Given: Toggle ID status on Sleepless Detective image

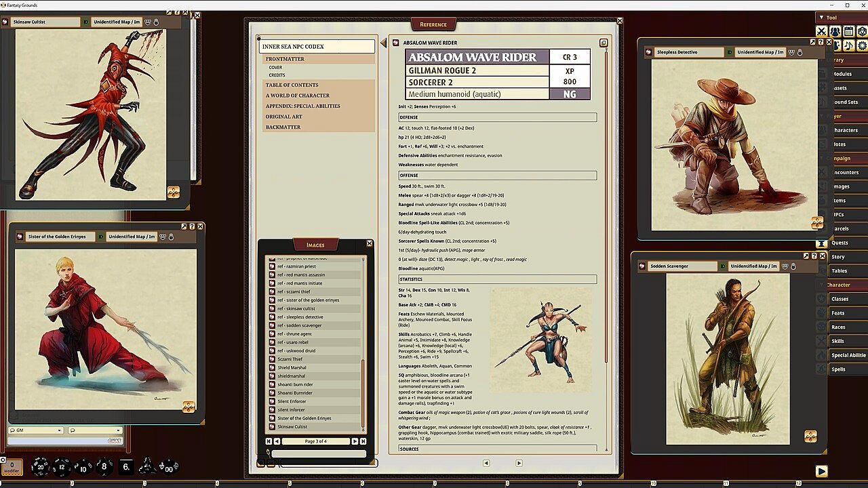Looking at the screenshot, I should pyautogui.click(x=729, y=52).
